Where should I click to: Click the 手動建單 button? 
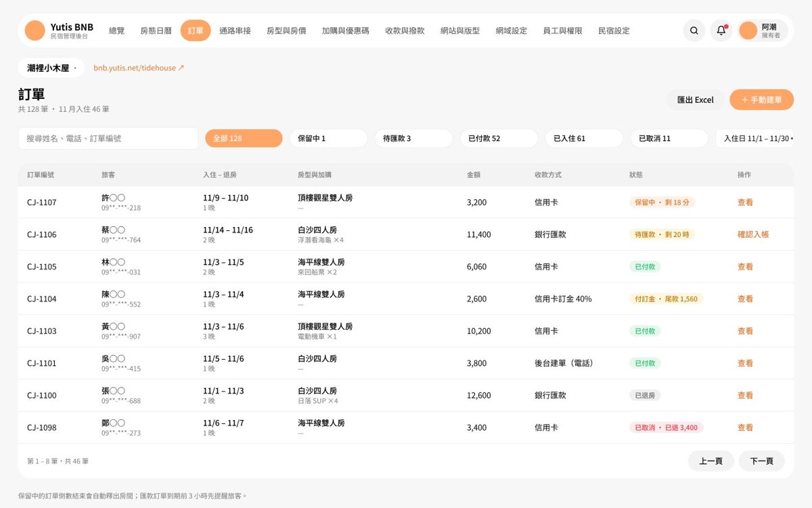coord(761,100)
